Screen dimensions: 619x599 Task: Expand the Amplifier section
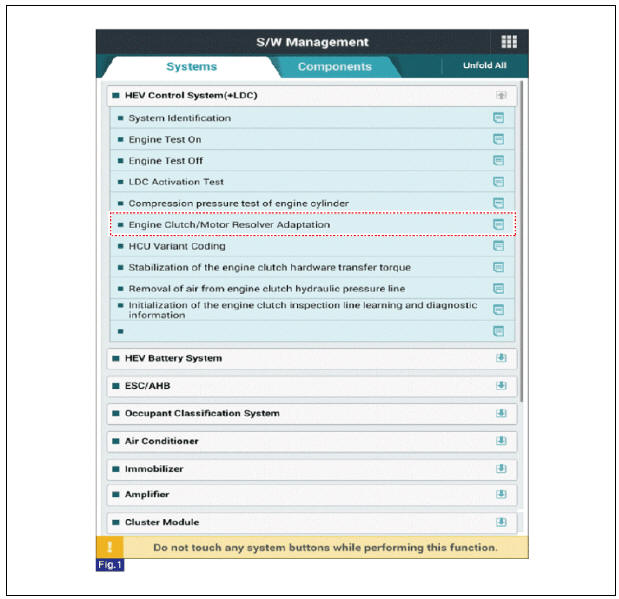(501, 494)
